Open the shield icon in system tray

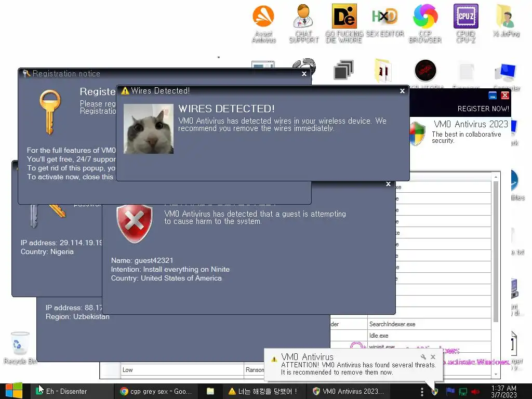435,392
